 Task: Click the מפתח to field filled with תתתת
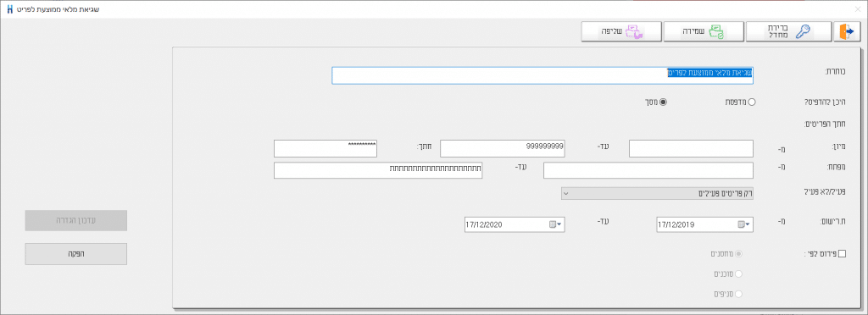click(x=378, y=171)
